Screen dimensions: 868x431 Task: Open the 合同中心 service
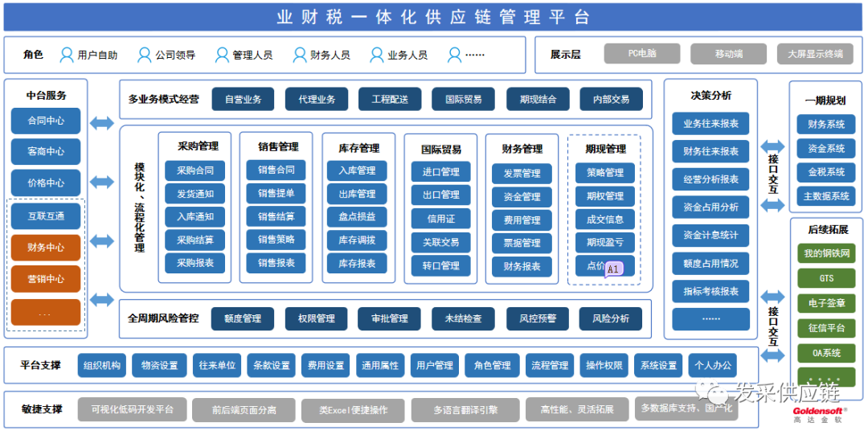[x=46, y=121]
